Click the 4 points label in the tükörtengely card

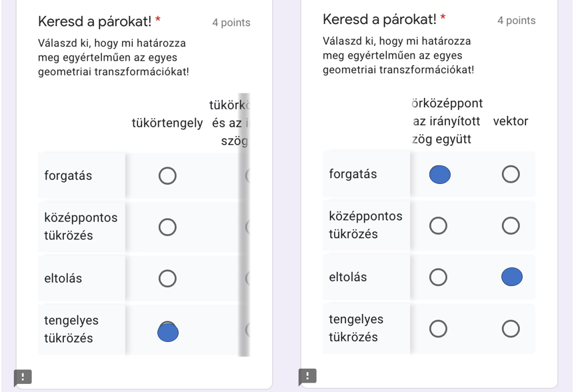point(231,23)
